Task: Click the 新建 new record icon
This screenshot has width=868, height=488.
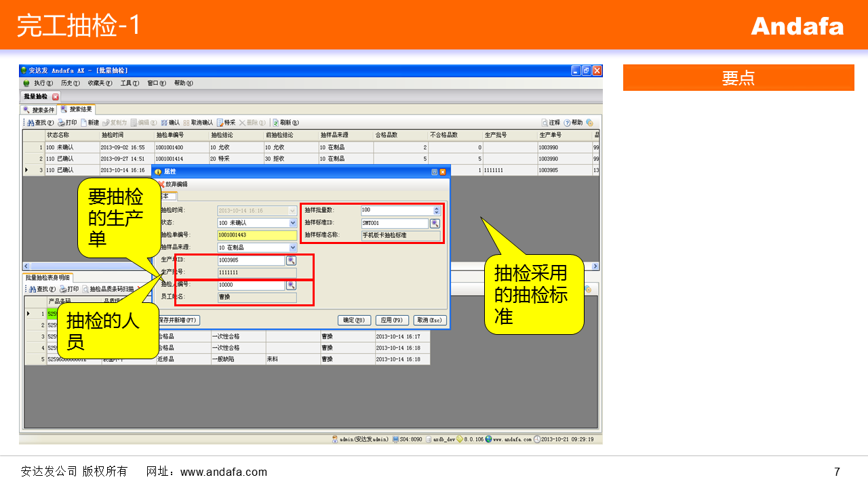Action: [84, 123]
